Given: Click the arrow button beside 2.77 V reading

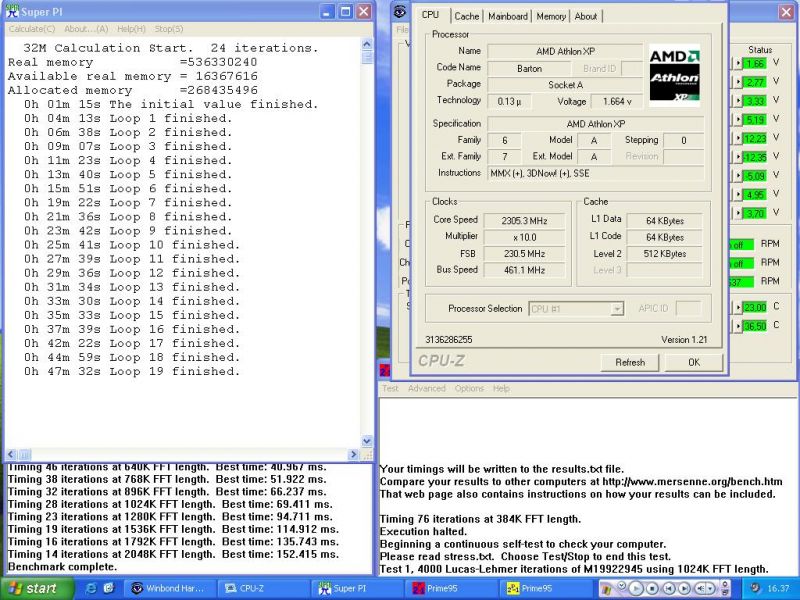Looking at the screenshot, I should tap(738, 82).
